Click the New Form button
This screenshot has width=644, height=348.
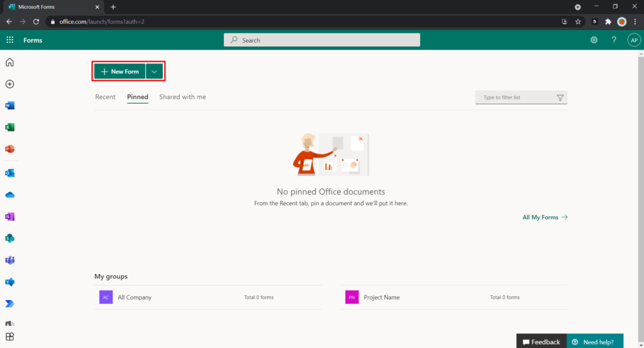pyautogui.click(x=120, y=72)
